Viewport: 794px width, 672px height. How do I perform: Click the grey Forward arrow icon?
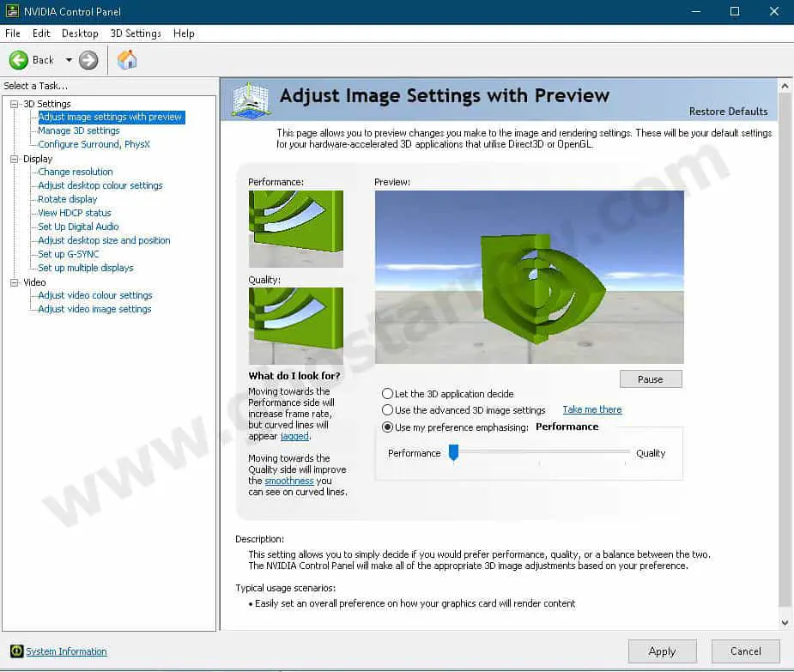point(88,60)
